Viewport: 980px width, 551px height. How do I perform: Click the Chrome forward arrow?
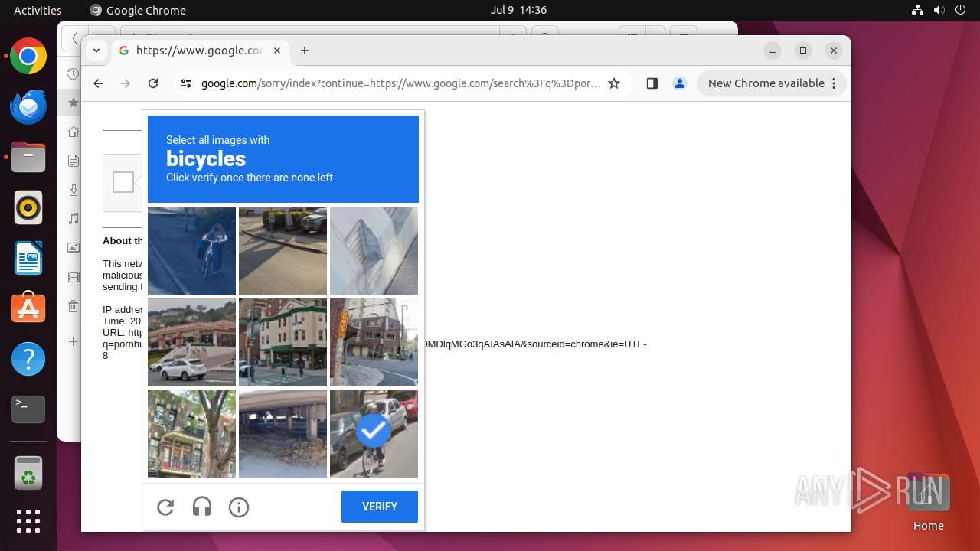(x=126, y=83)
